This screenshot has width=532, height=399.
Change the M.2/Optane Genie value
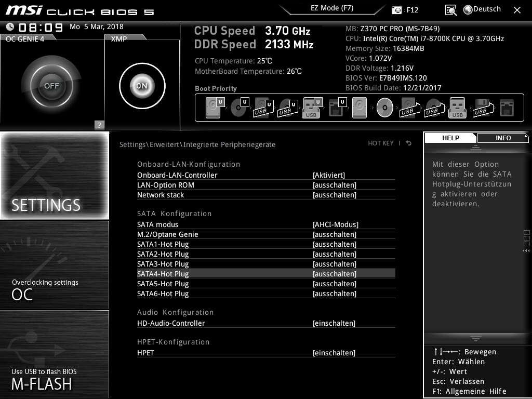(334, 234)
